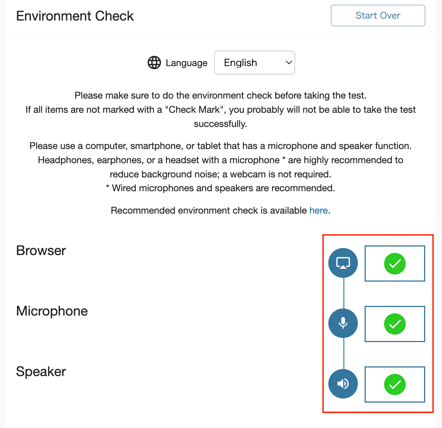Click the blue Microphone circle icon
Image resolution: width=442 pixels, height=428 pixels.
pyautogui.click(x=343, y=323)
